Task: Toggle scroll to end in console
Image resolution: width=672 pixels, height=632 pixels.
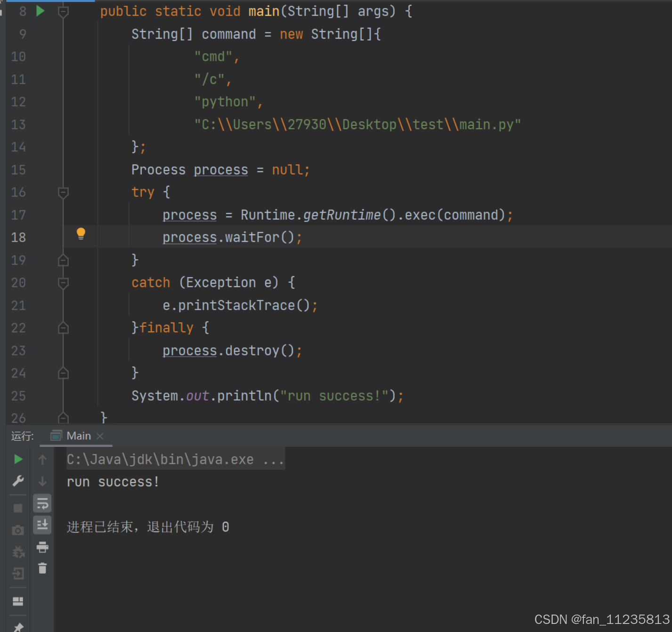Action: [x=42, y=525]
